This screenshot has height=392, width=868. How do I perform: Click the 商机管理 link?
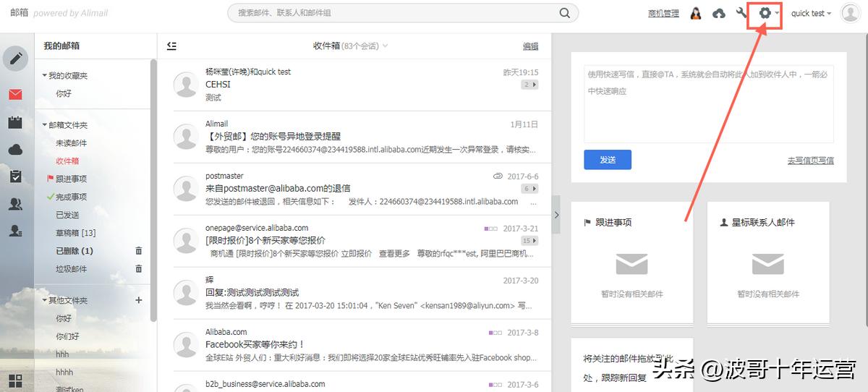(663, 13)
